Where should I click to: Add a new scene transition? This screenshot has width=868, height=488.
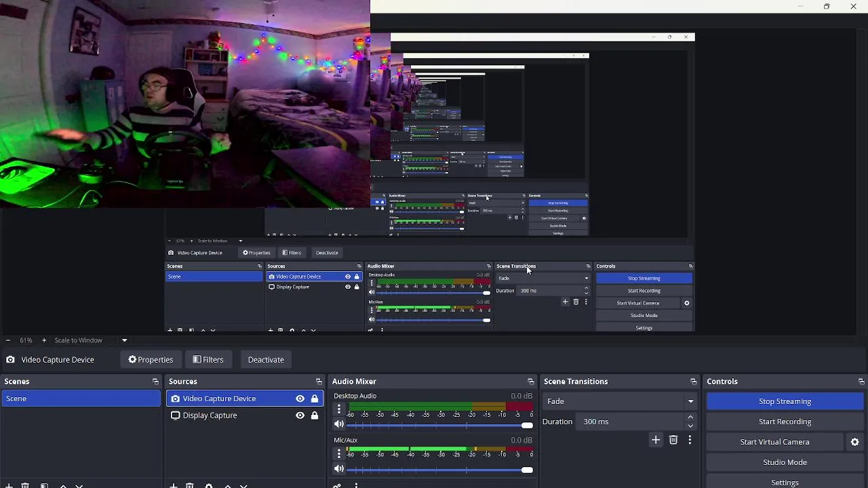656,441
